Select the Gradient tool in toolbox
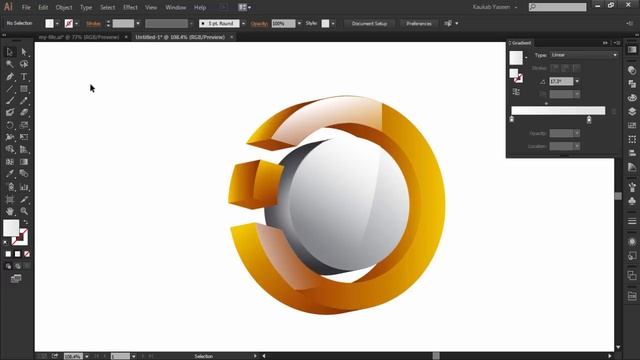Screen dimensions: 640x360 pyautogui.click(x=24, y=162)
